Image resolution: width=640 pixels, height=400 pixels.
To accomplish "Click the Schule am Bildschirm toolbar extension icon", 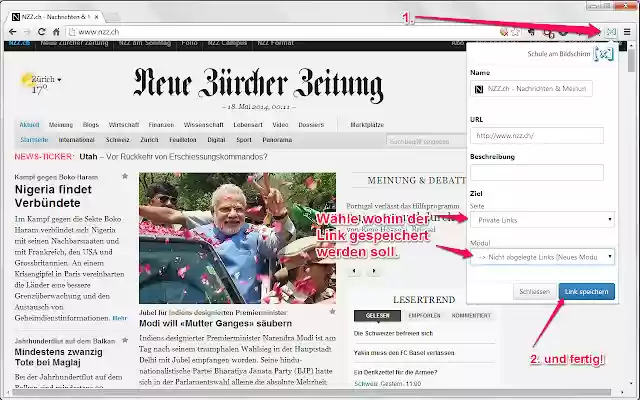I will 611,31.
